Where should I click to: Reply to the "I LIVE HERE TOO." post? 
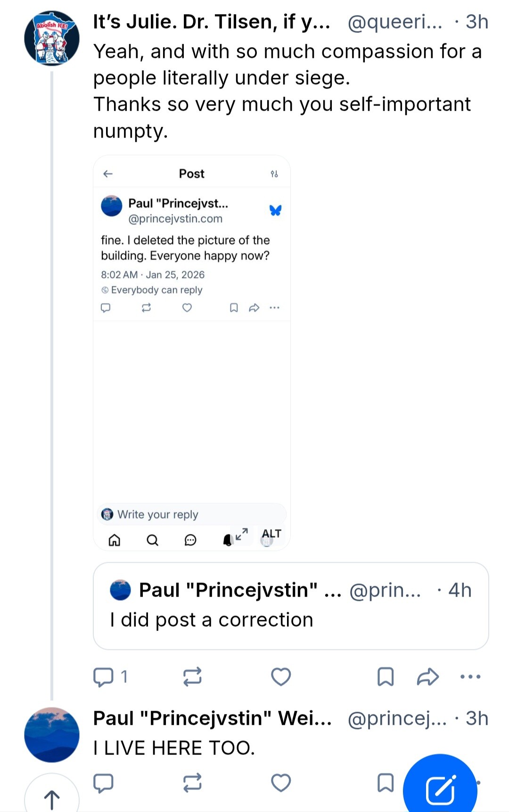[104, 783]
